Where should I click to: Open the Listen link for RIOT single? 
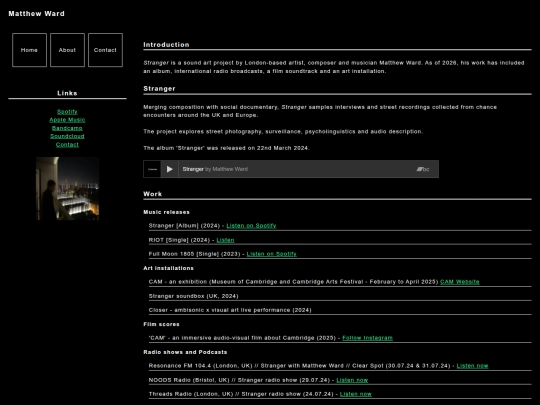pos(225,240)
